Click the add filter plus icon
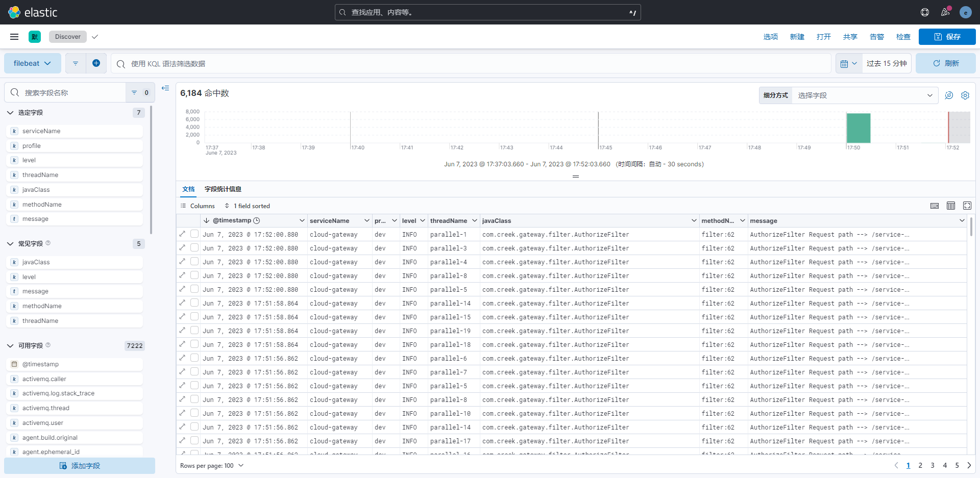 (96, 63)
